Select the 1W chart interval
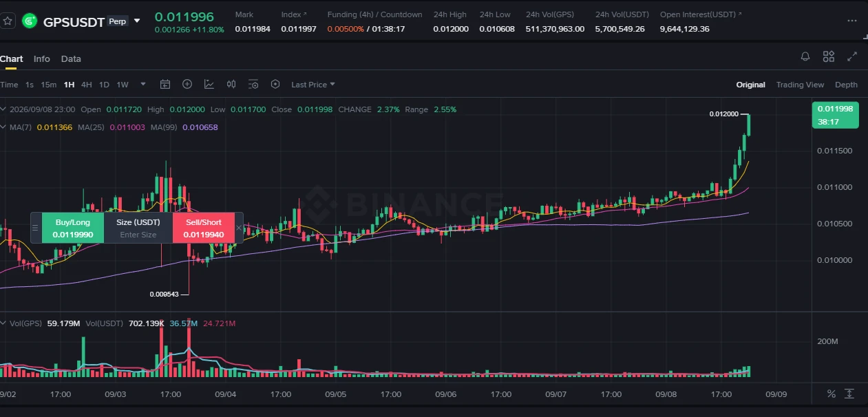This screenshot has width=868, height=417. click(x=123, y=85)
